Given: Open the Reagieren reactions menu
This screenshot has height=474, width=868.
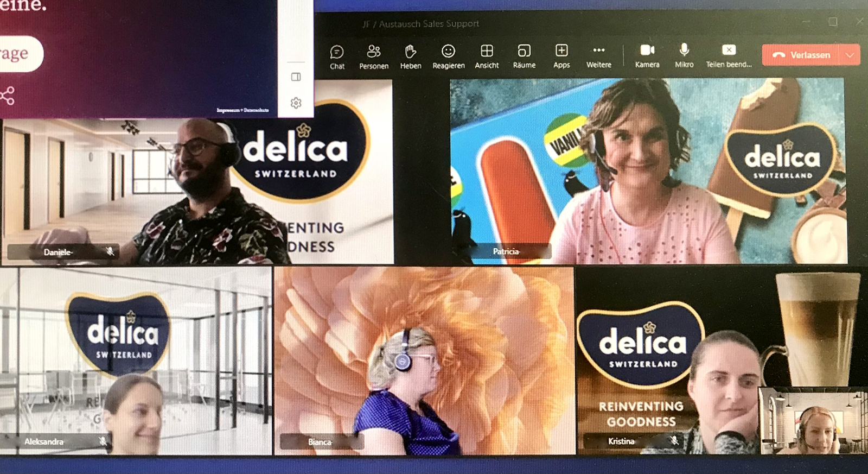Looking at the screenshot, I should click(x=448, y=57).
